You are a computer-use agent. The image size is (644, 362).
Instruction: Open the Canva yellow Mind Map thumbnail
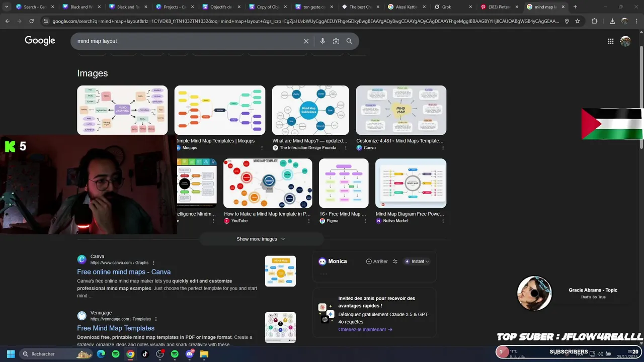click(401, 110)
